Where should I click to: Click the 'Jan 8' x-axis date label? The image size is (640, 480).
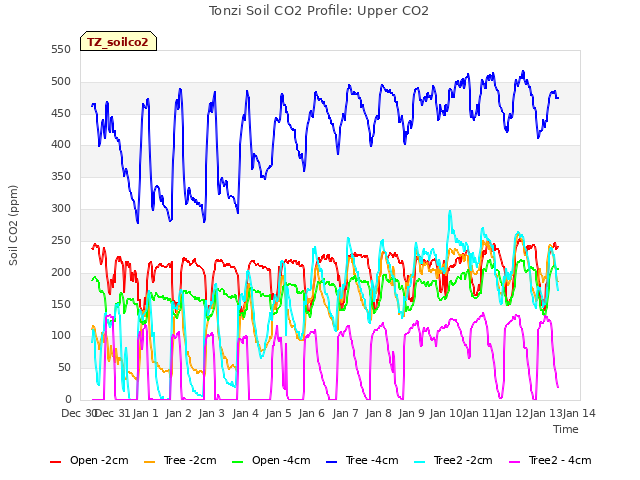(x=378, y=413)
